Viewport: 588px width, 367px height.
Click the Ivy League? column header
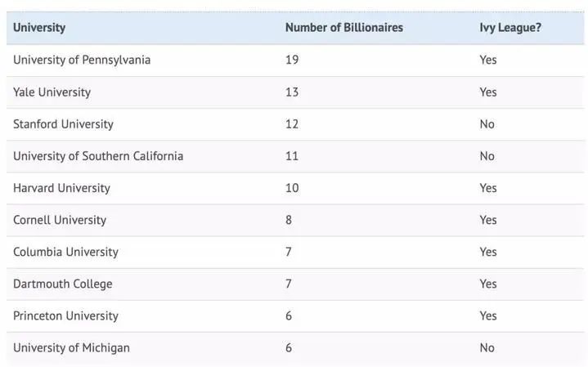tap(510, 28)
